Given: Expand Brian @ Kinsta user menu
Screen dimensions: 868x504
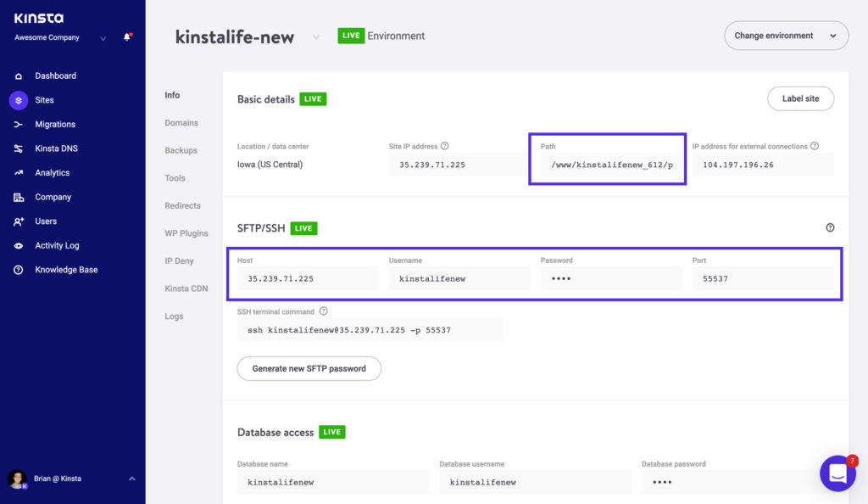Looking at the screenshot, I should [x=131, y=479].
